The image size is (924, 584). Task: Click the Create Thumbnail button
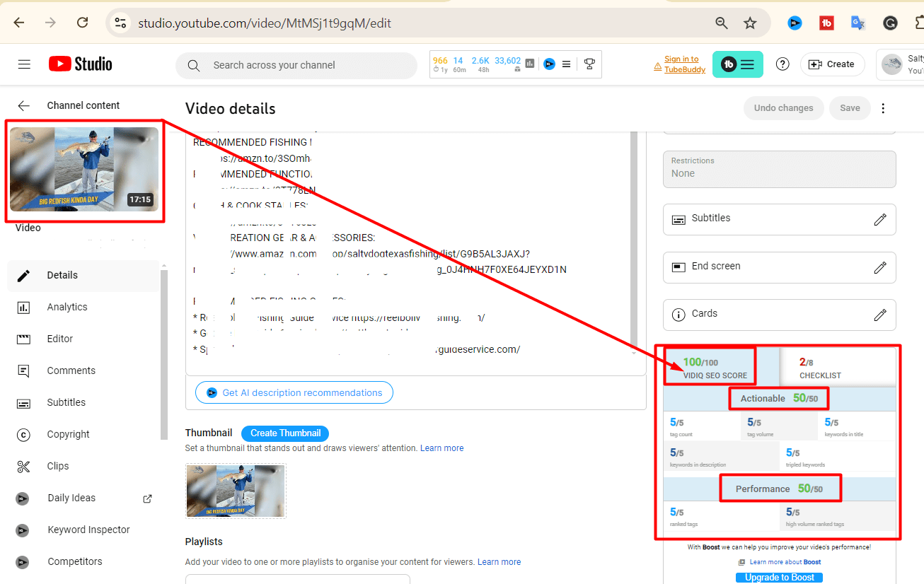click(x=285, y=433)
